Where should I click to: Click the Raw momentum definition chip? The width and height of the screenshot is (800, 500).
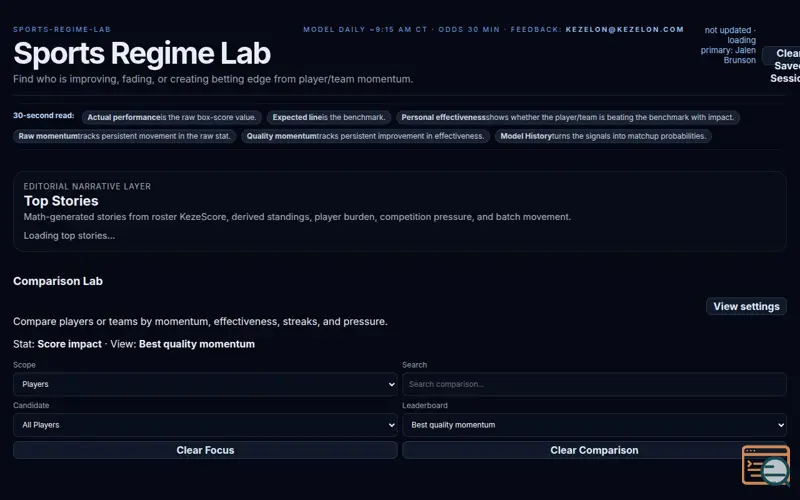(124, 136)
